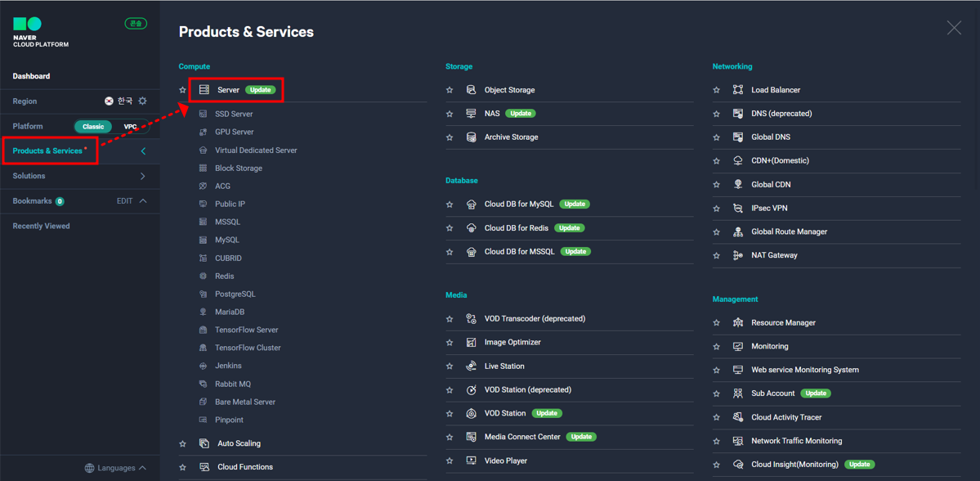The image size is (980, 481).
Task: Click the Languages globe icon
Action: point(89,468)
